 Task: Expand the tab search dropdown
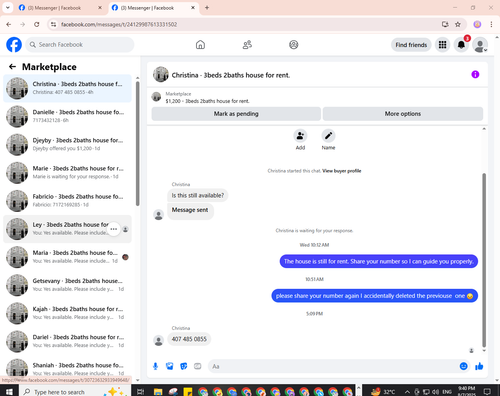coord(7,8)
